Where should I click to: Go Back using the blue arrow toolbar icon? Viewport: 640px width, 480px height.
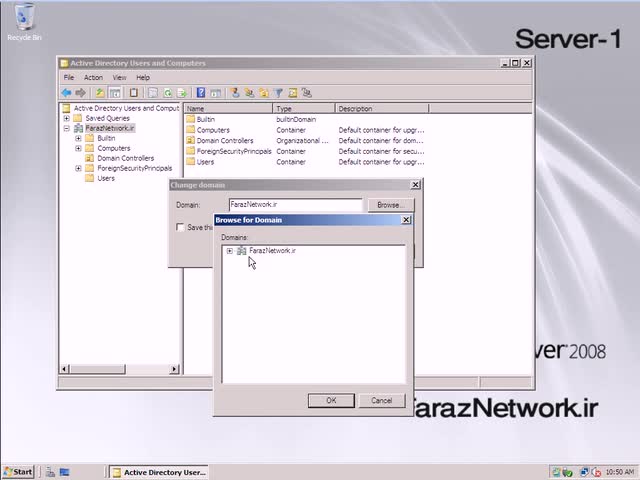click(66, 93)
